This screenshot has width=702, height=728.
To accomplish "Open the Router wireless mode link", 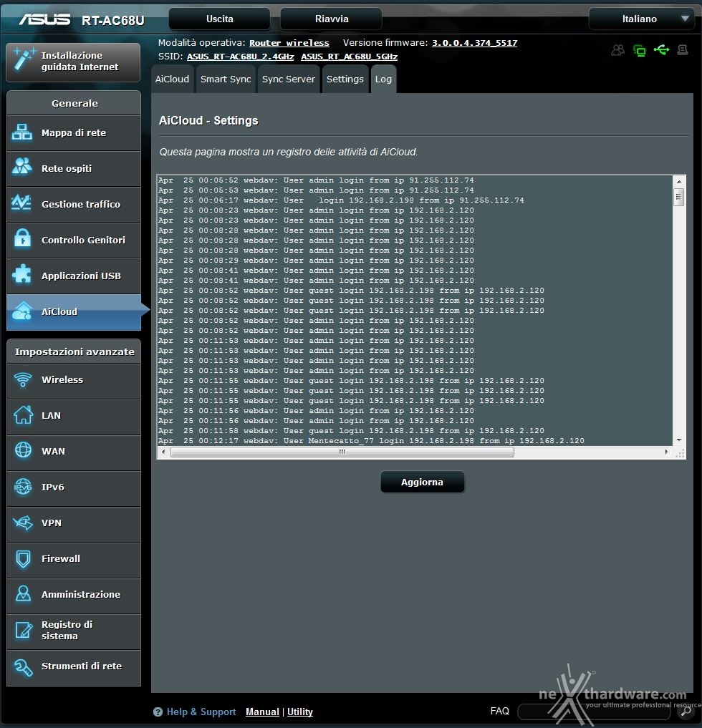I will 289,43.
